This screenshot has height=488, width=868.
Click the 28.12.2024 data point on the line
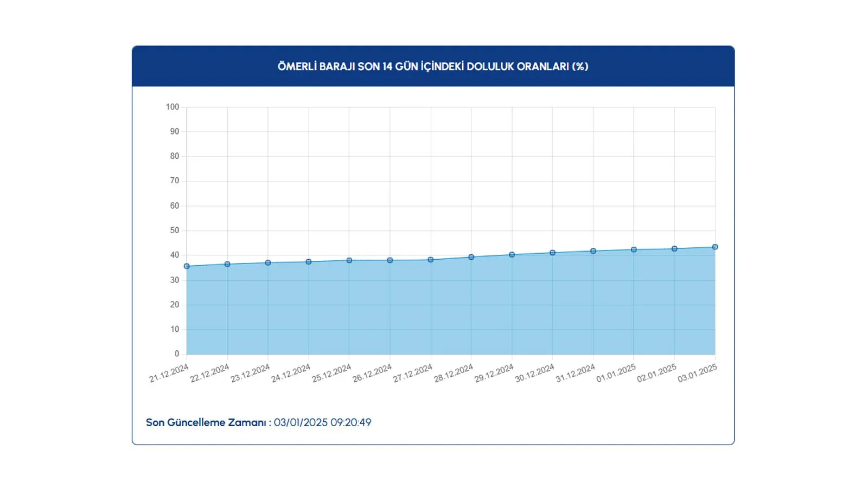[471, 257]
